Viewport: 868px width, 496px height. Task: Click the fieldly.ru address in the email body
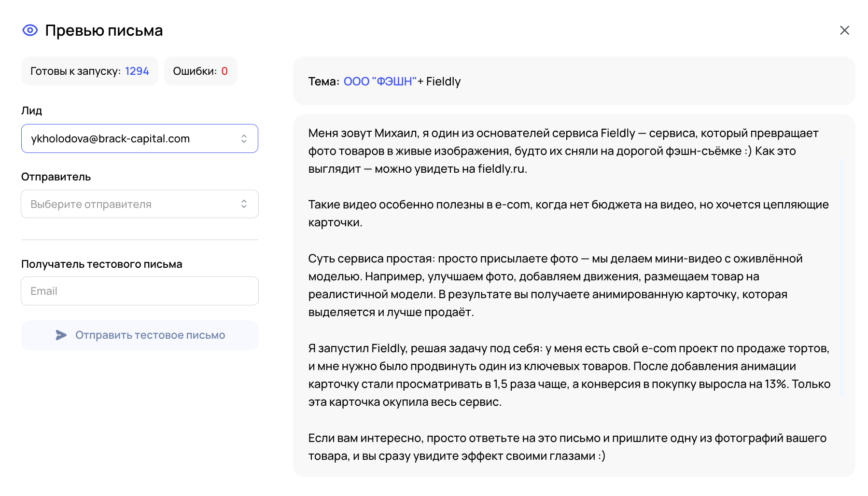(x=501, y=169)
